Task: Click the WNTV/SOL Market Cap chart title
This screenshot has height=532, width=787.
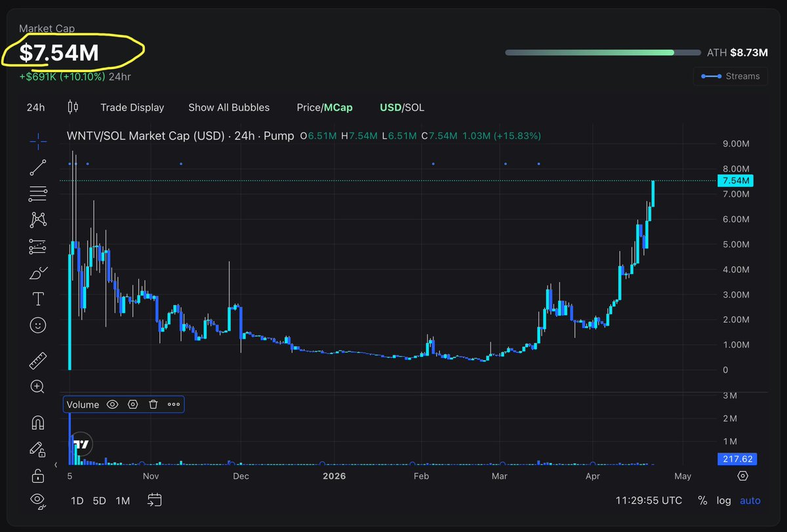Action: click(x=180, y=136)
